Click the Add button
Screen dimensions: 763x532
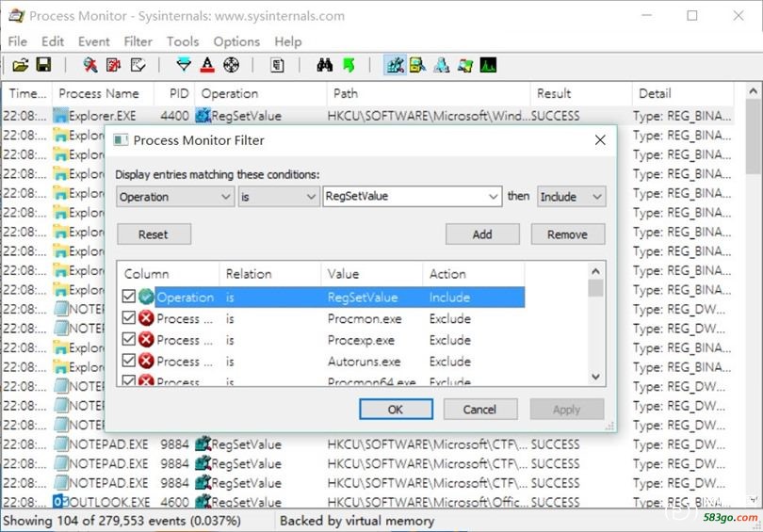[482, 234]
